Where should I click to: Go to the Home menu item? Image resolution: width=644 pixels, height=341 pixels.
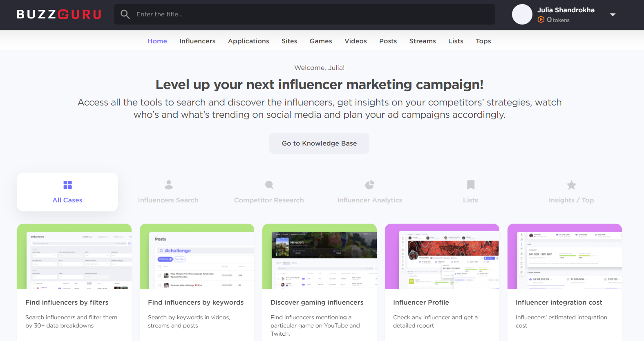(157, 41)
